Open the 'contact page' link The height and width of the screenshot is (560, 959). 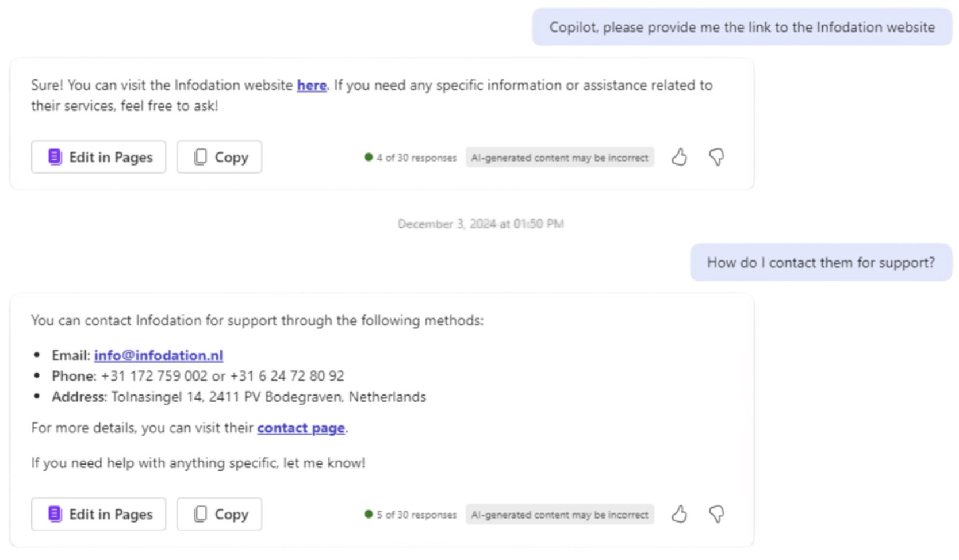301,428
